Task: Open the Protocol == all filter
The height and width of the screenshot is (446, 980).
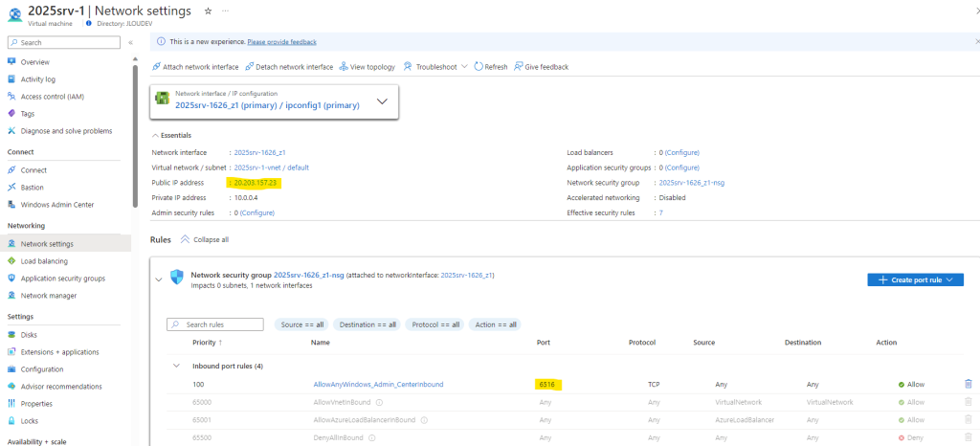Action: tap(435, 324)
